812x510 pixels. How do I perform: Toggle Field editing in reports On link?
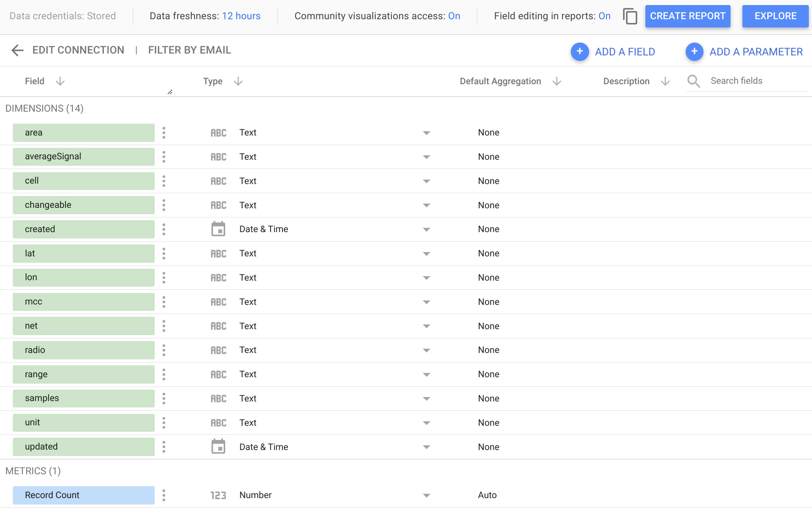(604, 16)
